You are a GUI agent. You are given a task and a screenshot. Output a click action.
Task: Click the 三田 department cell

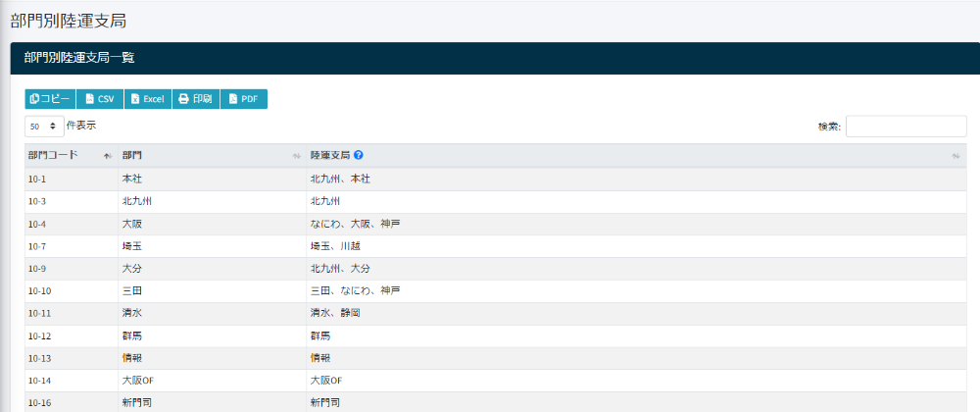(132, 290)
